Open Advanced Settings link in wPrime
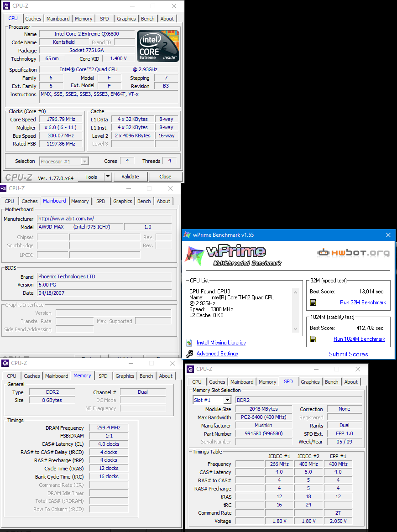 coord(217,354)
